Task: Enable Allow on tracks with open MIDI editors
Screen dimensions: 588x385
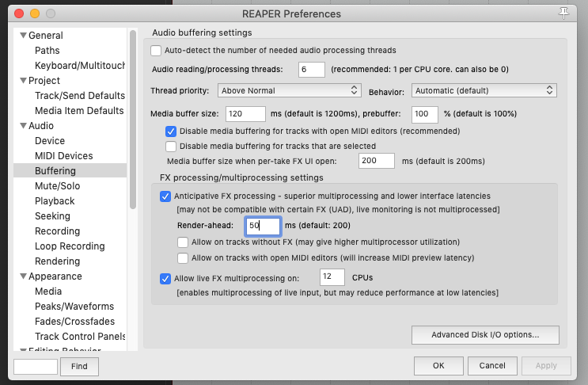Action: (183, 258)
